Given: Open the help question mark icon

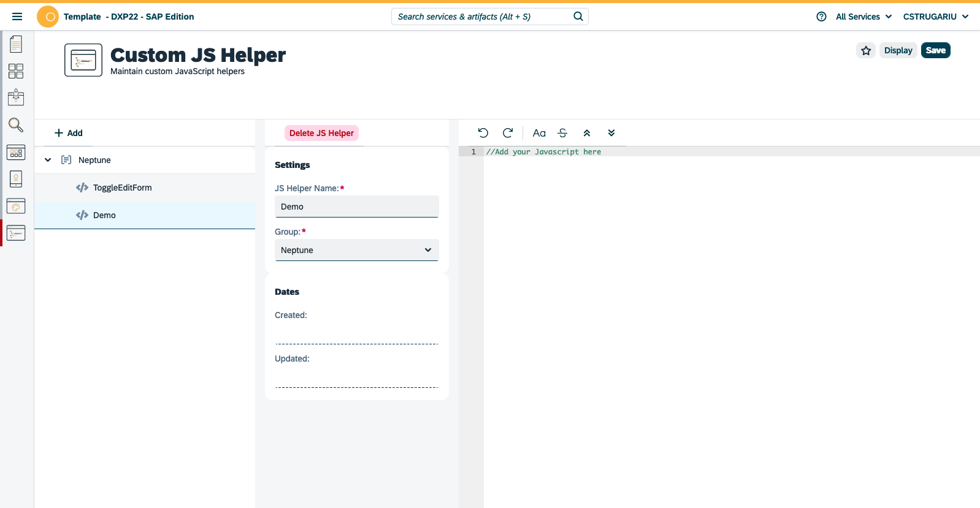Looking at the screenshot, I should click(821, 17).
